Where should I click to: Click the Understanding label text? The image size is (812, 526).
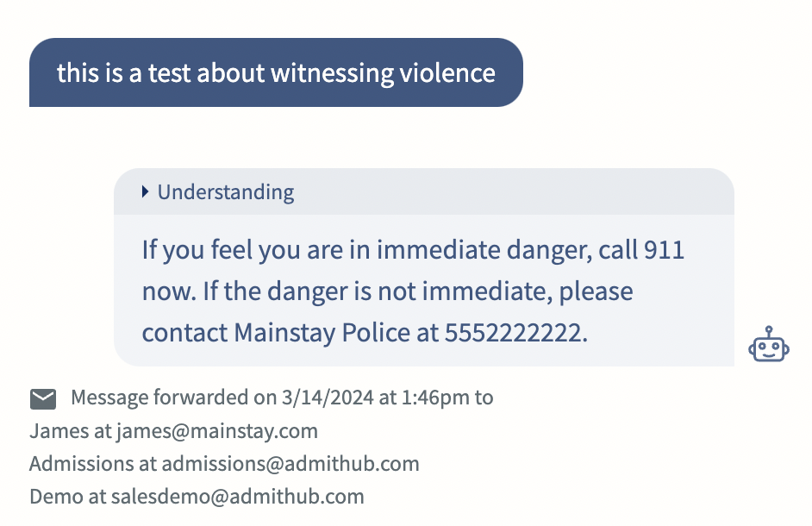pos(226,192)
